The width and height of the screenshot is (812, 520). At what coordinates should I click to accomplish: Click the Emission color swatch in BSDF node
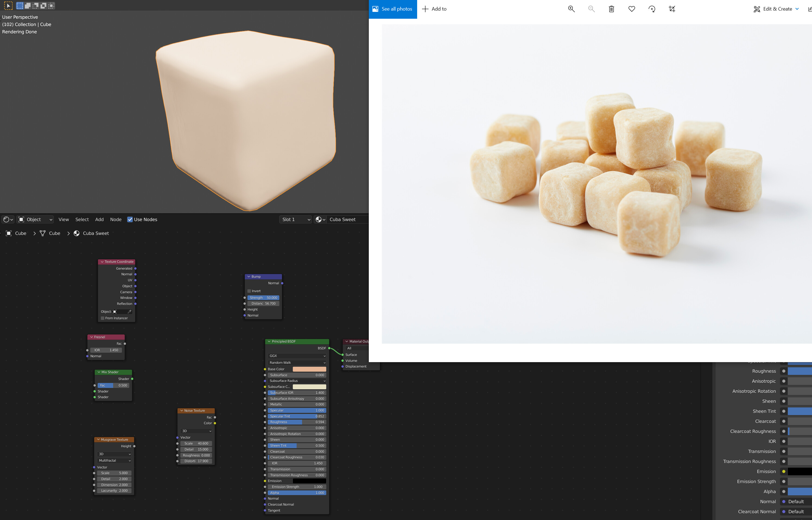[x=309, y=481]
